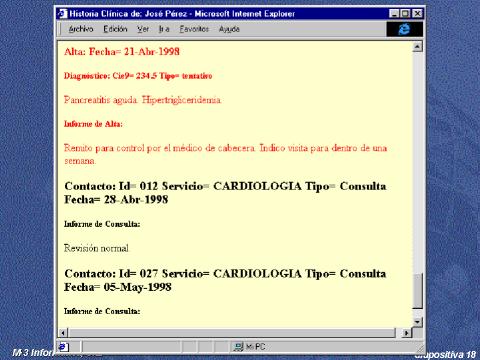Click the status bar page icon
Viewport: 480px width, 360px height.
[x=64, y=347]
